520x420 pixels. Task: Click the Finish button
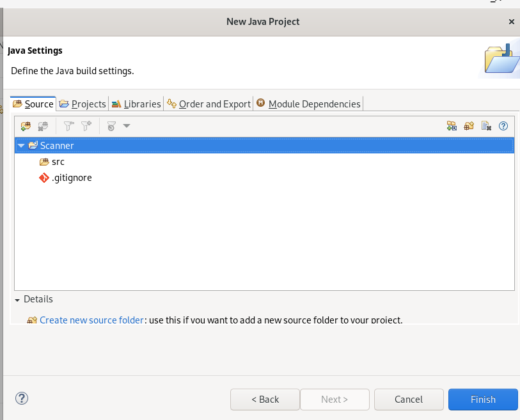click(x=483, y=400)
